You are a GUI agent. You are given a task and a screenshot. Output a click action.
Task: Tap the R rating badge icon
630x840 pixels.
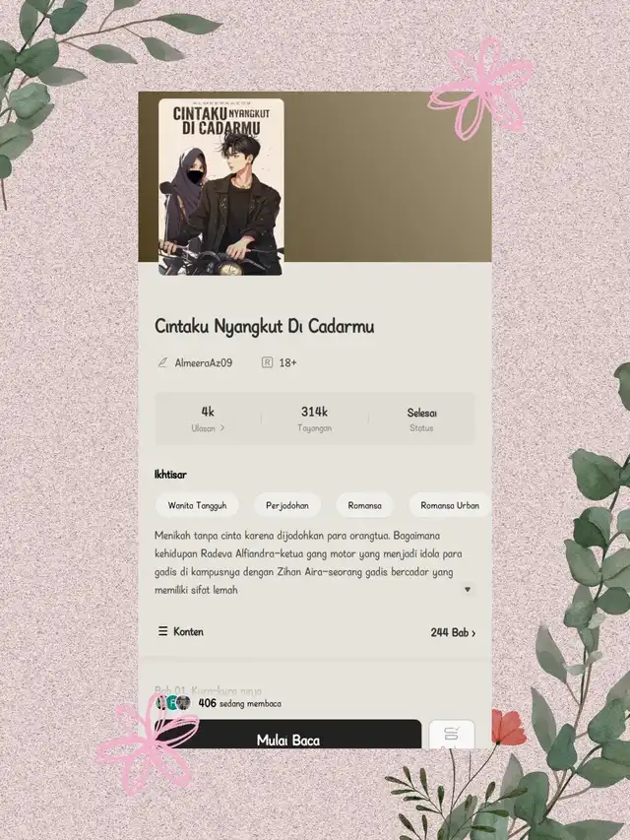coord(268,362)
